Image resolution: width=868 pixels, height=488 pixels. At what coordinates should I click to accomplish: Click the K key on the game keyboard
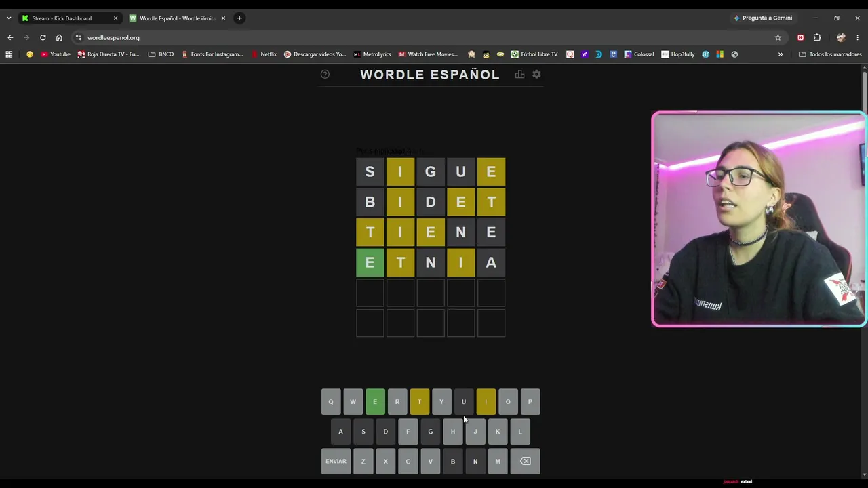coord(498,431)
